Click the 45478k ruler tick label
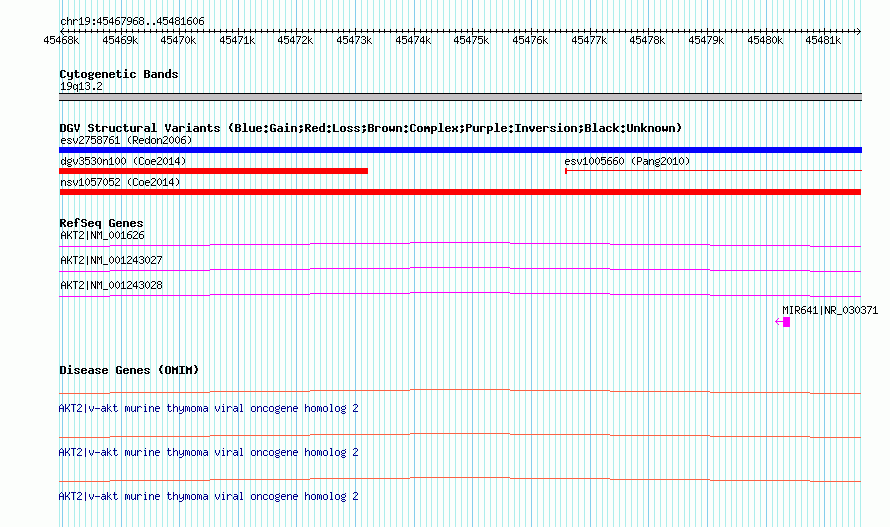The height and width of the screenshot is (527, 890). 647,40
